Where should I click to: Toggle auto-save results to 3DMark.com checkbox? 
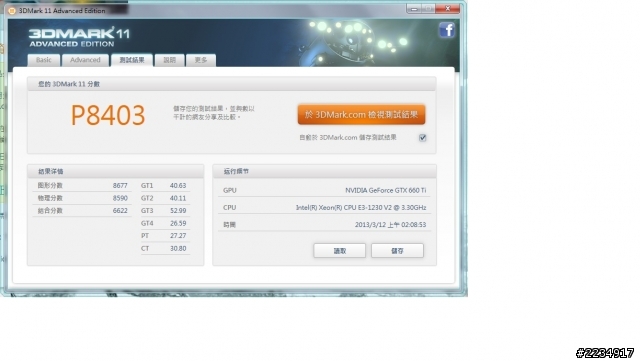[422, 138]
